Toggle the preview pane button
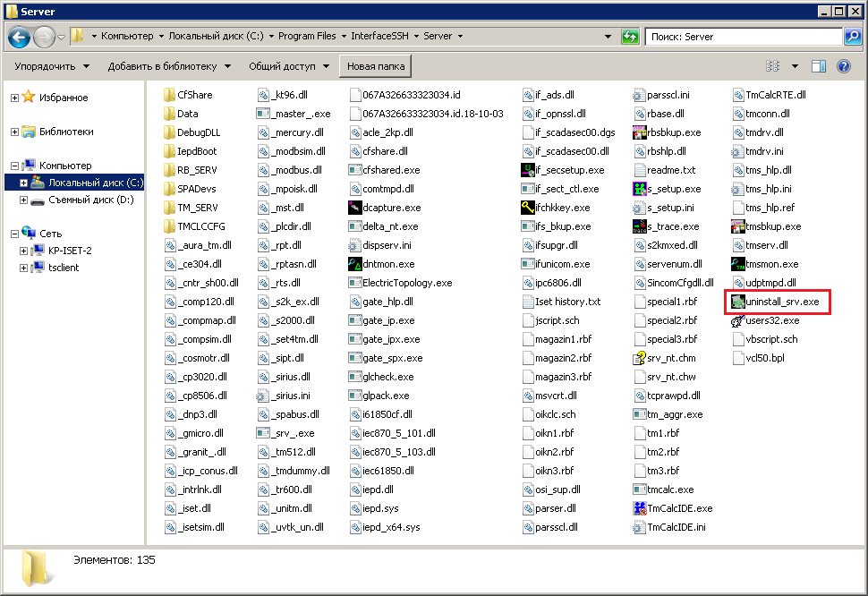 coord(818,66)
